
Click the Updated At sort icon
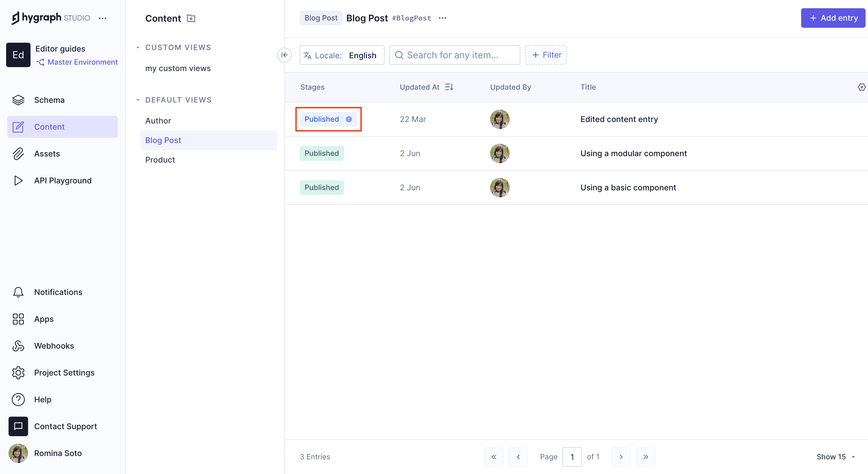click(449, 87)
